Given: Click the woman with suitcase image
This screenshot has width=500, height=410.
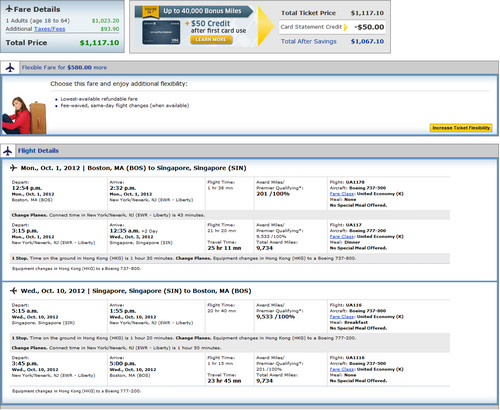Looking at the screenshot, I should click(x=24, y=115).
